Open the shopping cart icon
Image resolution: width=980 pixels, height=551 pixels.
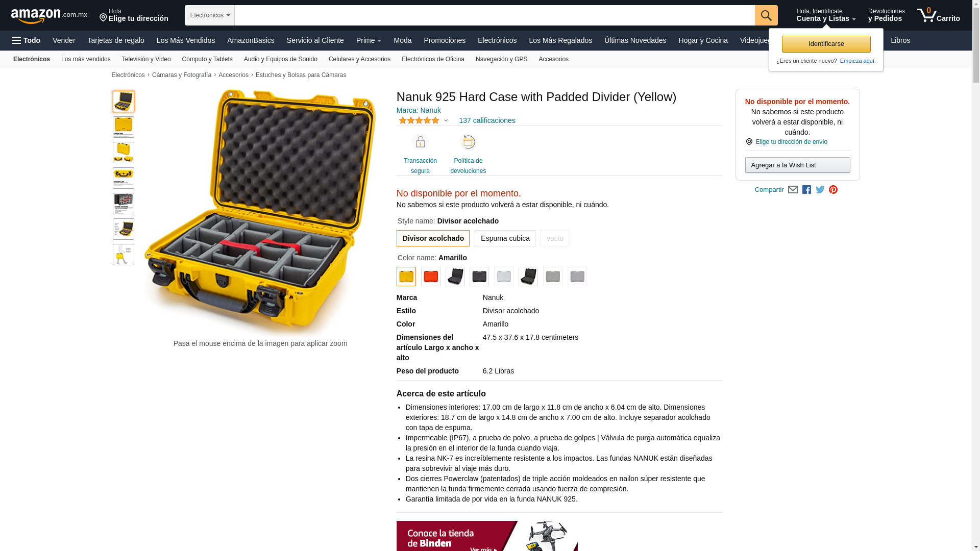[938, 15]
